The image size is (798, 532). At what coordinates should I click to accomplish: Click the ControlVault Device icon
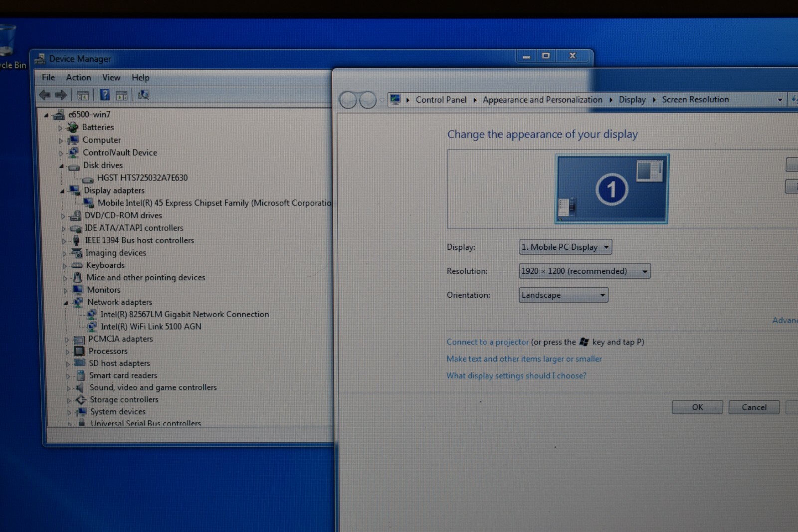pos(73,153)
